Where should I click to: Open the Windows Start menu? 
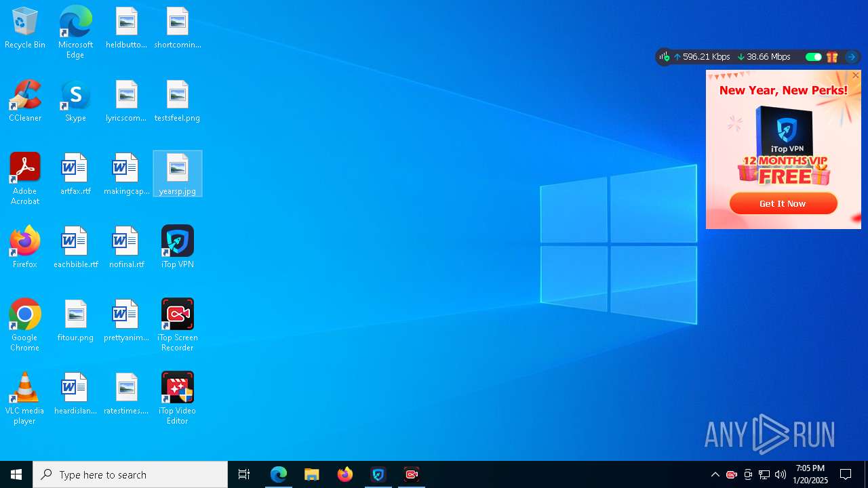coord(16,474)
